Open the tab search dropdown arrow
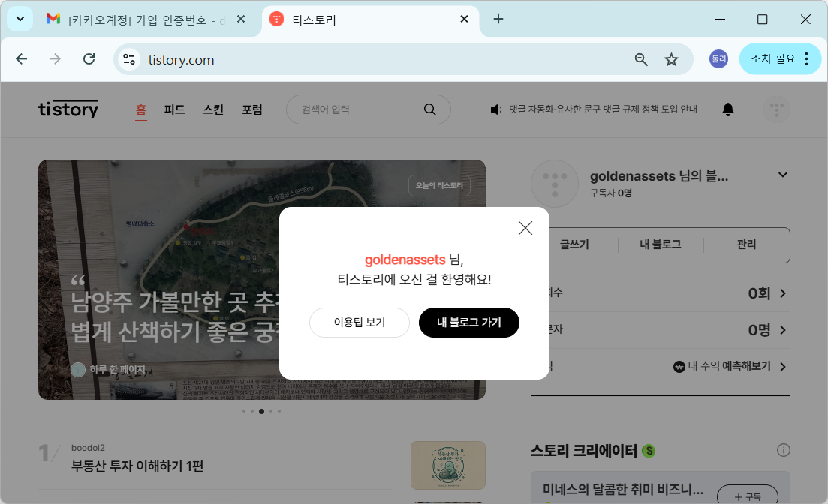The height and width of the screenshot is (504, 828). click(x=20, y=19)
